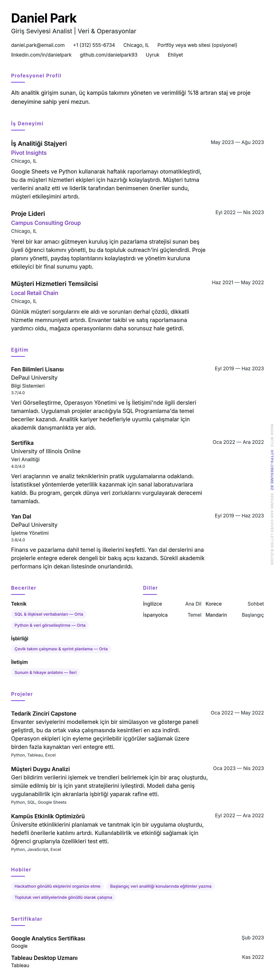Click the Daniel Park name heading
Screen dimensions: 275x980
pos(44,18)
